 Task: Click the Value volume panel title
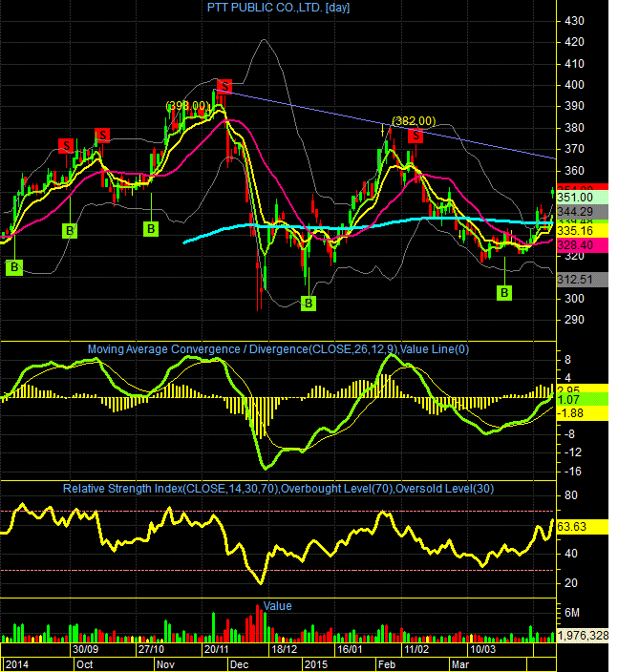277,606
